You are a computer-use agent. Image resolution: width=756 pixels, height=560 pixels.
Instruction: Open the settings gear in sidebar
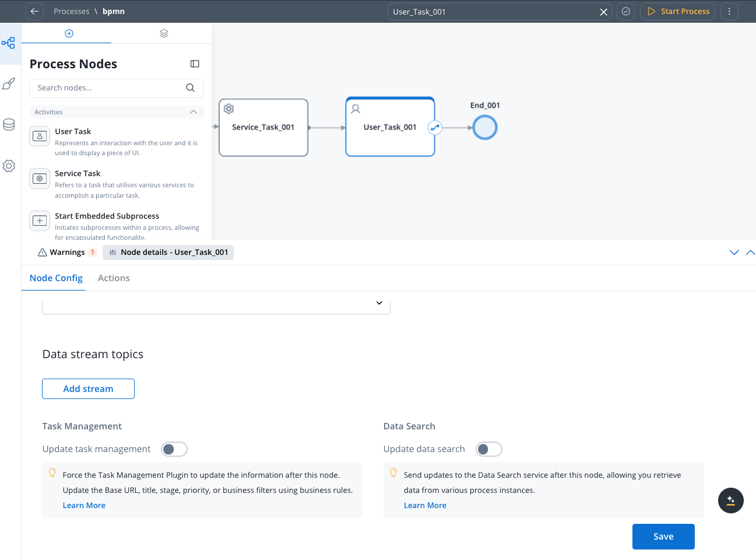coord(9,166)
